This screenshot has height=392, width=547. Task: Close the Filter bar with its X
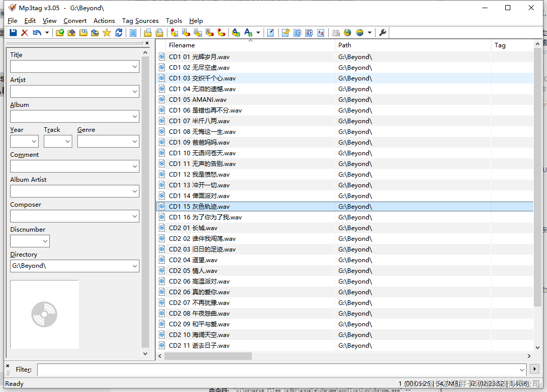coord(8,366)
